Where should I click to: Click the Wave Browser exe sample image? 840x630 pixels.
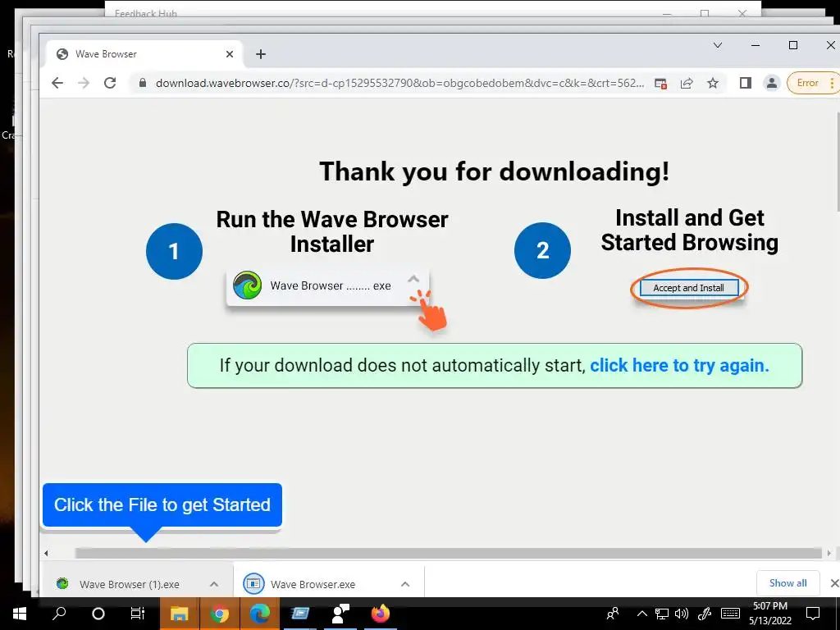tap(327, 286)
